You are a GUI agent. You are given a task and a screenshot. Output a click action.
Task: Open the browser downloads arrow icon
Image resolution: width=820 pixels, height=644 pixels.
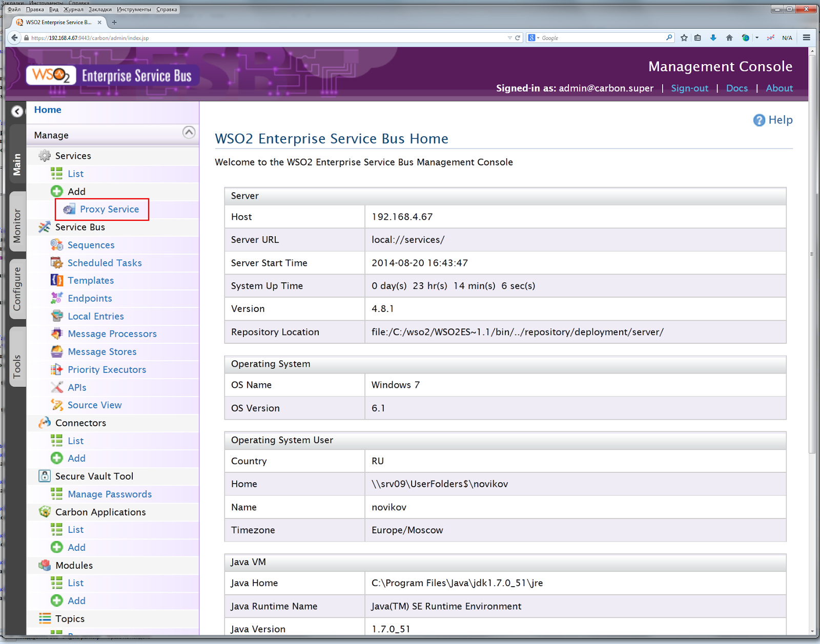tap(713, 37)
